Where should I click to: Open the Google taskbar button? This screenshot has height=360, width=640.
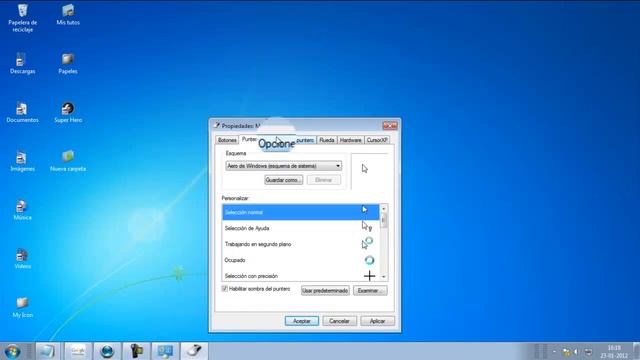78,351
